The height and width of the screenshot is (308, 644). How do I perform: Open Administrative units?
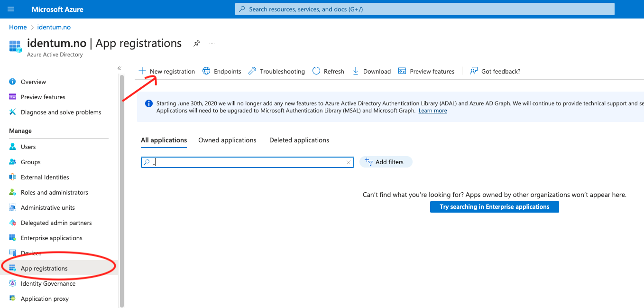[48, 207]
